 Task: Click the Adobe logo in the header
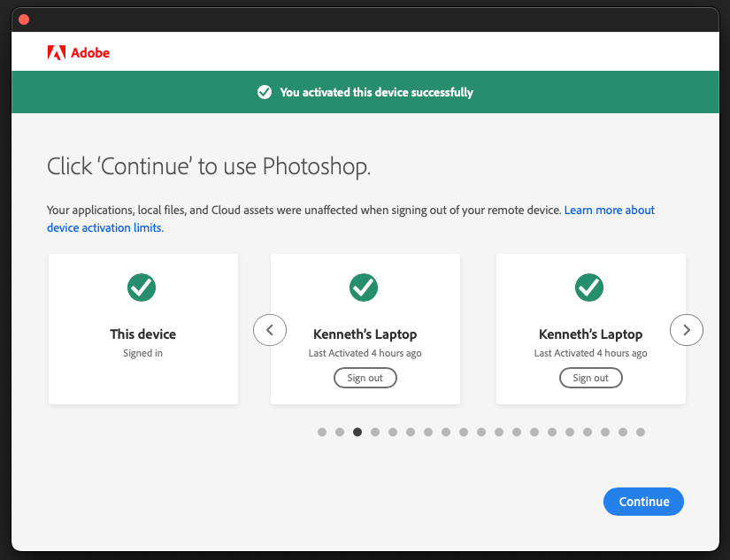78,53
